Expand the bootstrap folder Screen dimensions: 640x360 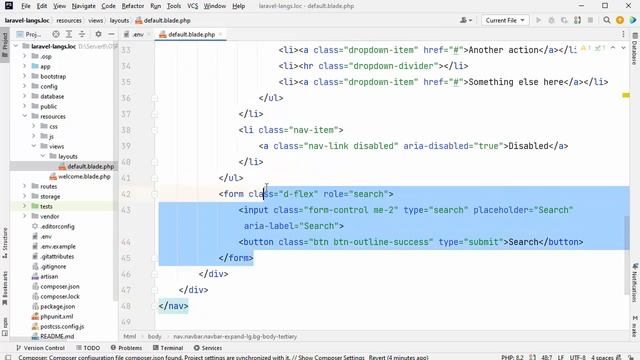(24, 76)
